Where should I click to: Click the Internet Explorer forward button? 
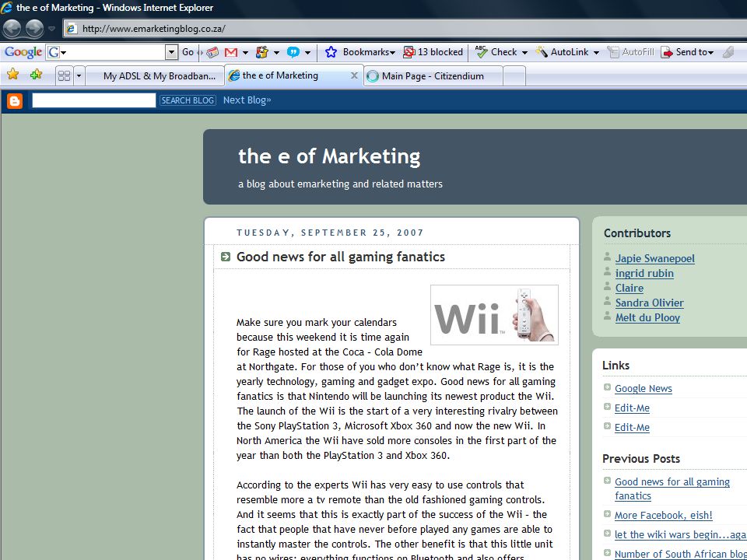34,29
